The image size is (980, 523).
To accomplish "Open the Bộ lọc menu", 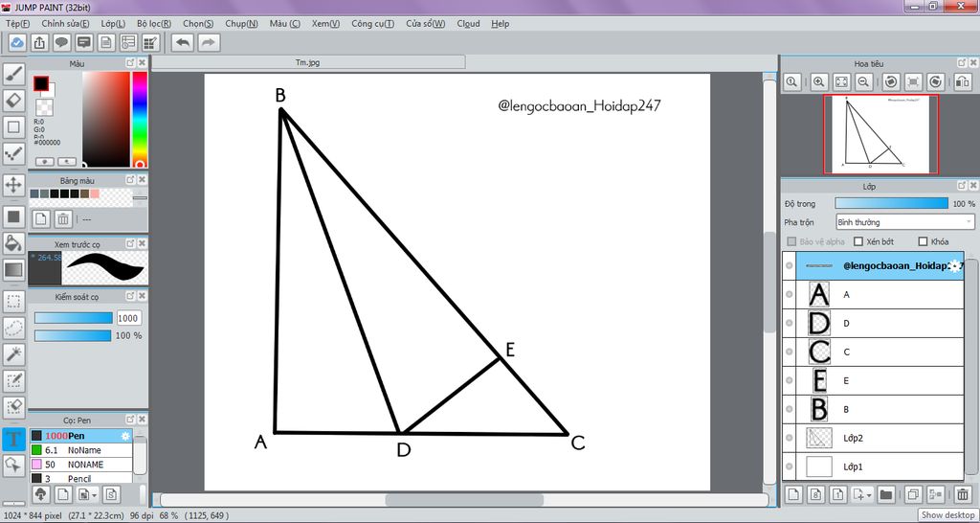I will point(154,24).
